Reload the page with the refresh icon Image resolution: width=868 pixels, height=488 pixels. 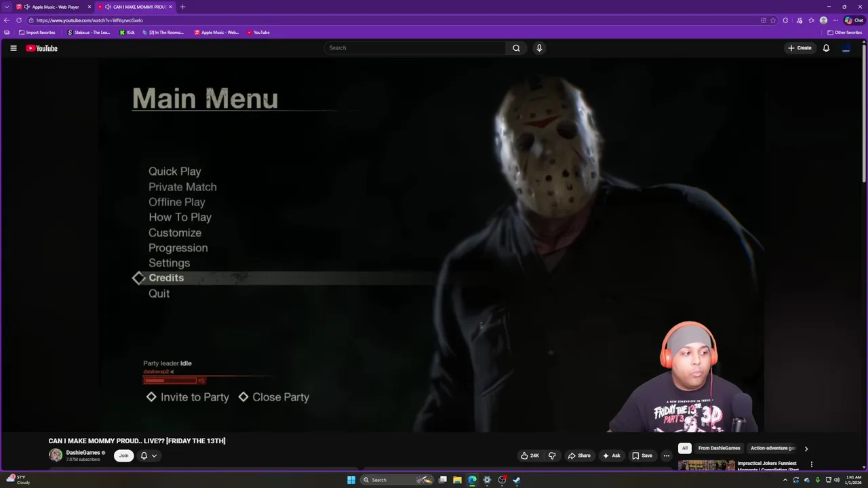tap(19, 20)
